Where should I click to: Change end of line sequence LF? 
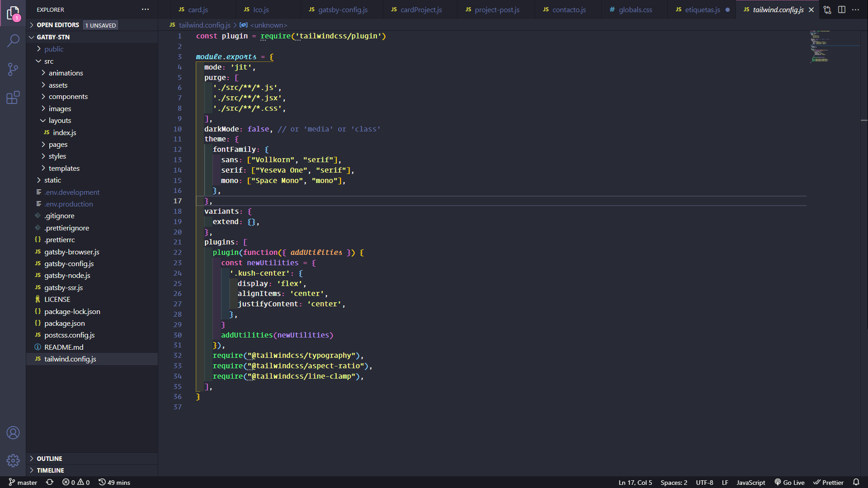(x=725, y=482)
